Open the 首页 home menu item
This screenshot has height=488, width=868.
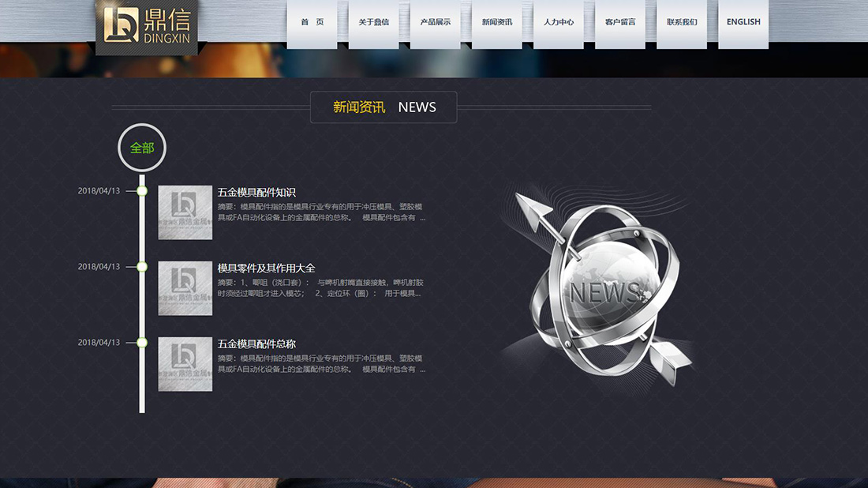(313, 22)
